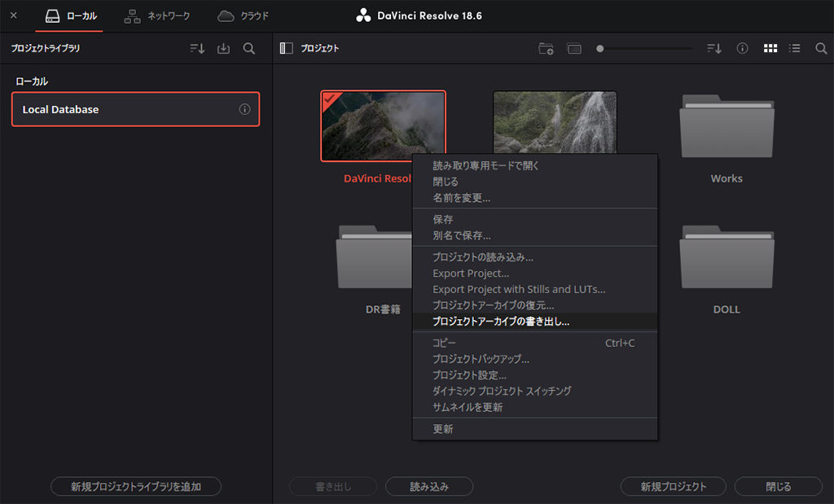Viewport: 834px width, 504px height.
Task: Sort project libraries with the sort icon
Action: pos(197,48)
